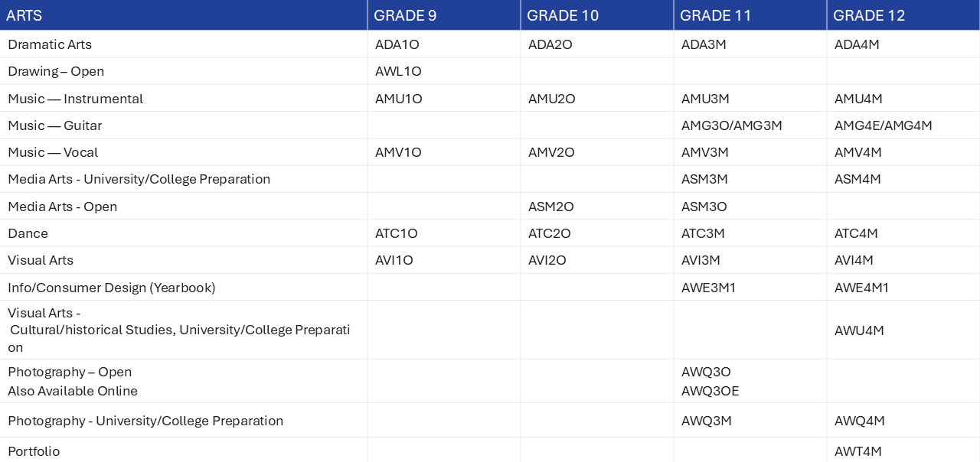Select ASM2O under Grade 10
This screenshot has height=462, width=980.
pyautogui.click(x=551, y=207)
